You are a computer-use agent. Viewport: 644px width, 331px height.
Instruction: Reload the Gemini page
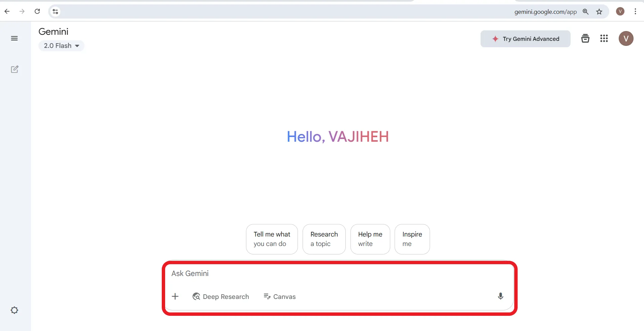37,11
